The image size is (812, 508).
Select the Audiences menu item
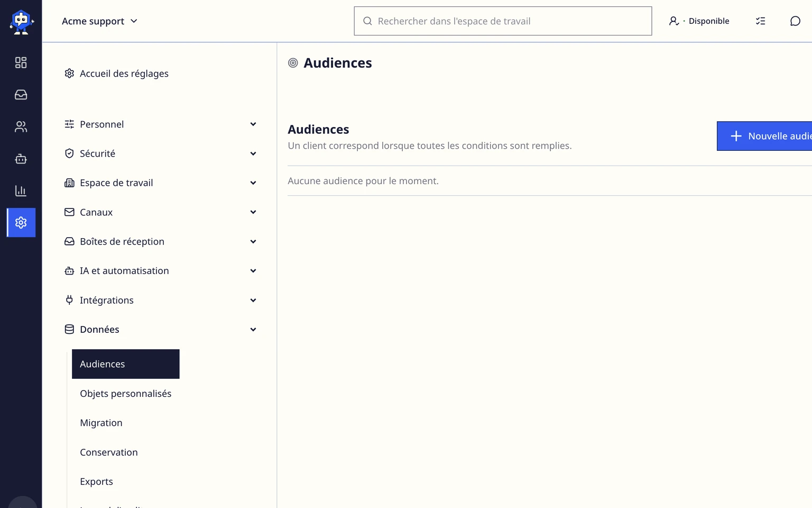point(126,364)
